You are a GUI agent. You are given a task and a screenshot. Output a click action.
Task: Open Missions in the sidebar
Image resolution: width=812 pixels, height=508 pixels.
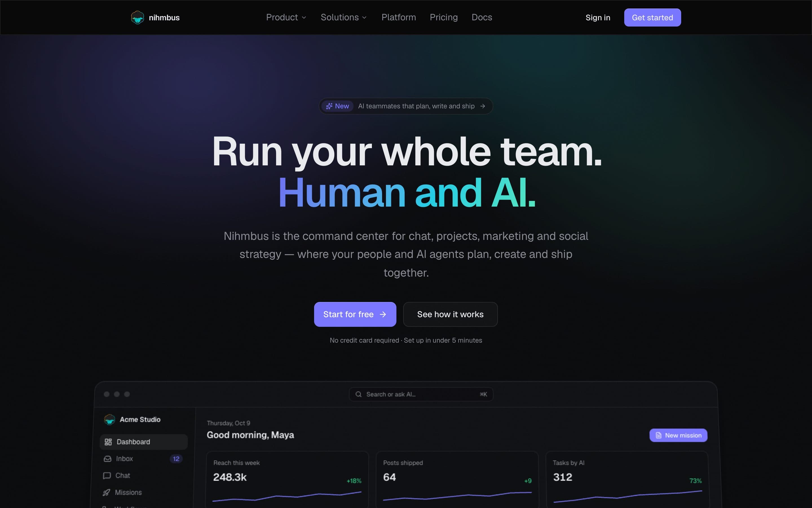142,492
